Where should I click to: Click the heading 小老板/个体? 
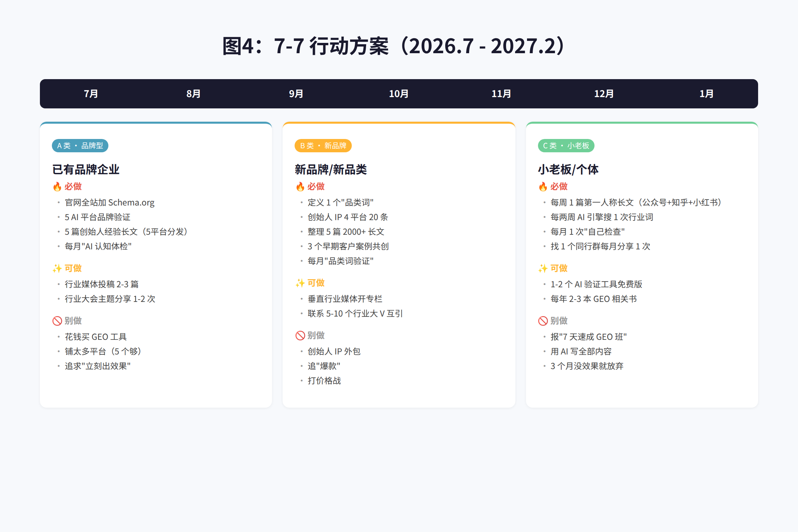pyautogui.click(x=568, y=169)
